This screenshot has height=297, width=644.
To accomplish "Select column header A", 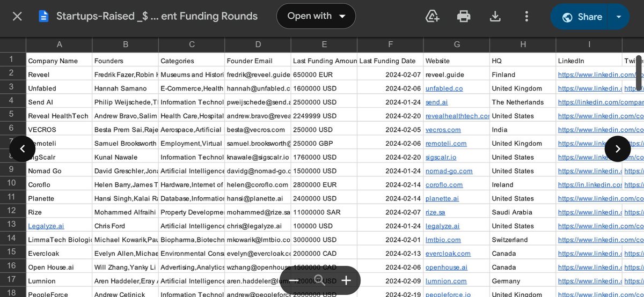I will click(59, 44).
